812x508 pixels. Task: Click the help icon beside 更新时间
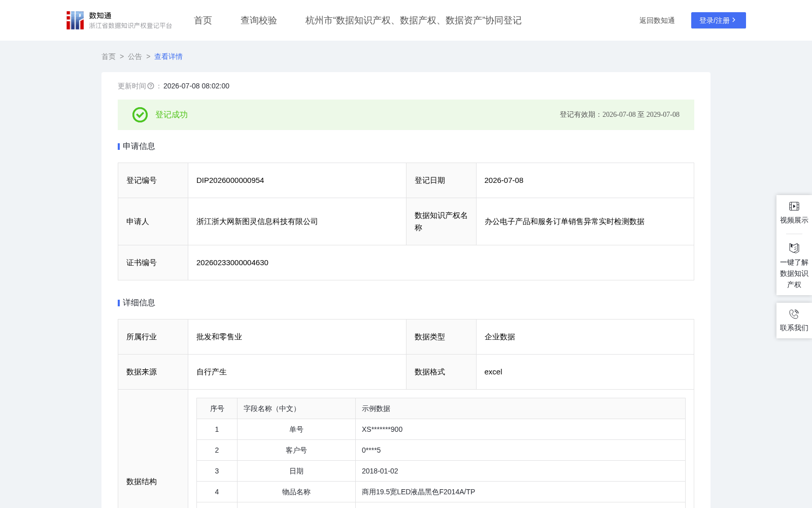pyautogui.click(x=151, y=86)
